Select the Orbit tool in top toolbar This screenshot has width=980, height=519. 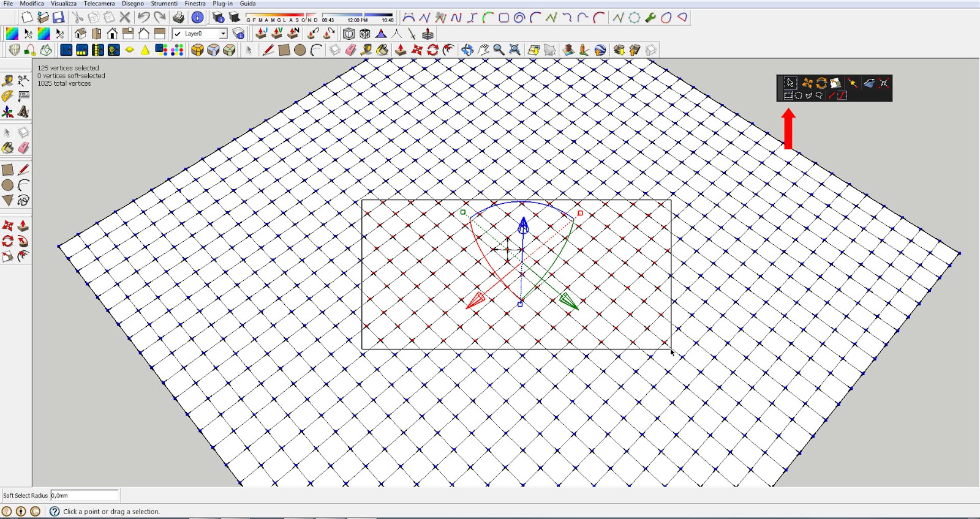(x=467, y=50)
